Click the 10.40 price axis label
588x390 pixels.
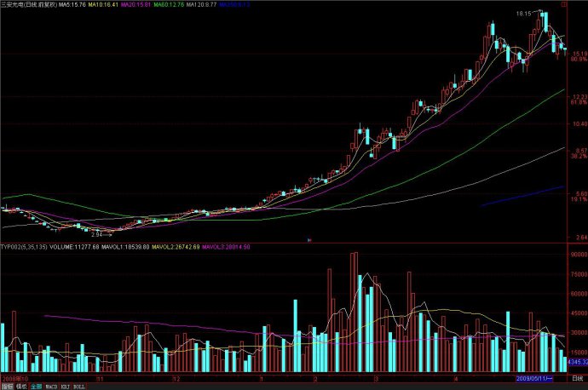click(x=579, y=124)
